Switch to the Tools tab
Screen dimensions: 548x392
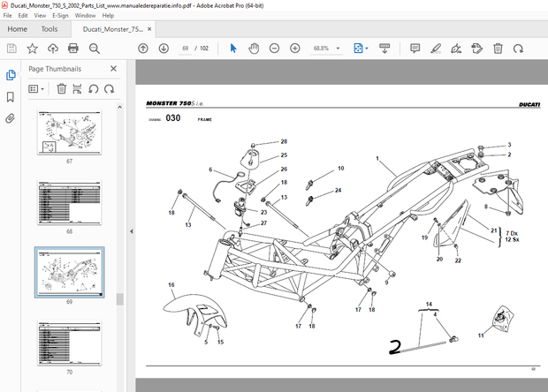pyautogui.click(x=49, y=29)
